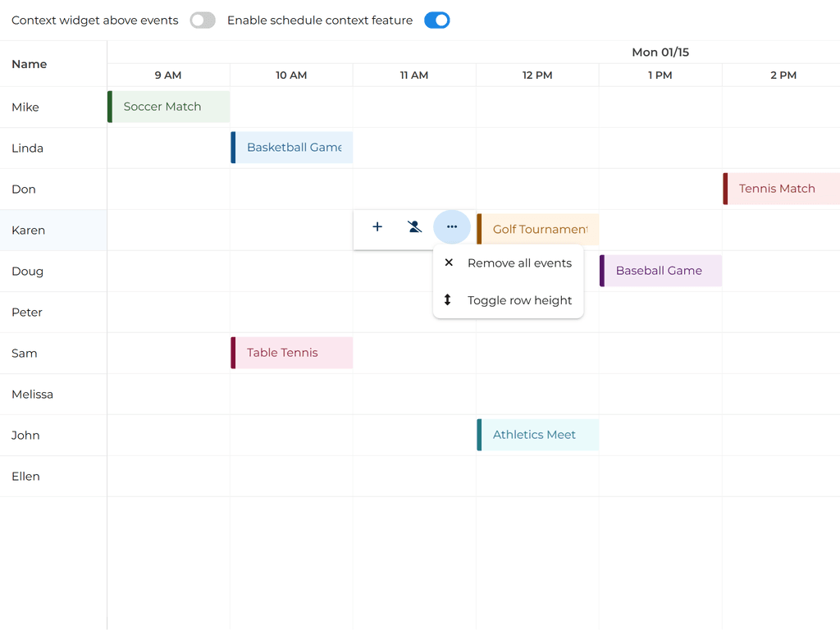Image resolution: width=840 pixels, height=630 pixels.
Task: Choose Remove all events from the menu
Action: tap(519, 262)
